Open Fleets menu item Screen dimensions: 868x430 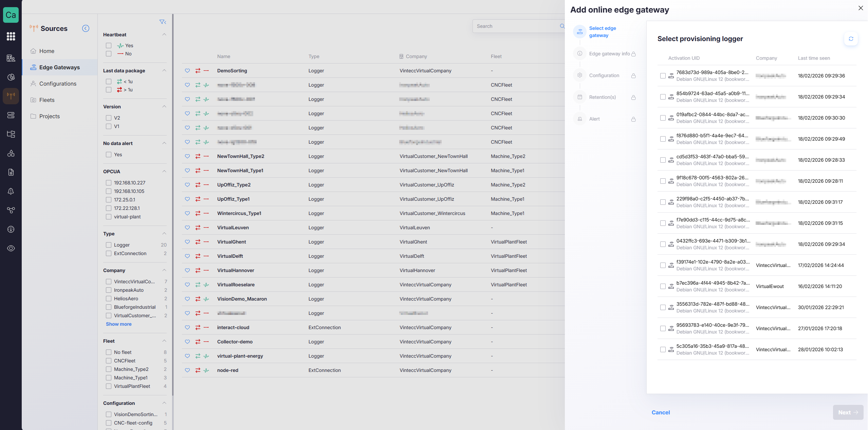[60, 100]
